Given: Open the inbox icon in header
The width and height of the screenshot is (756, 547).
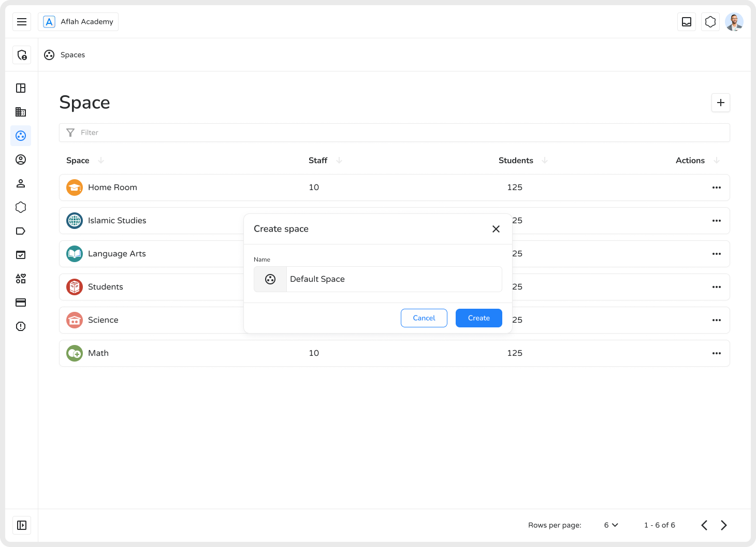Looking at the screenshot, I should click(x=687, y=22).
